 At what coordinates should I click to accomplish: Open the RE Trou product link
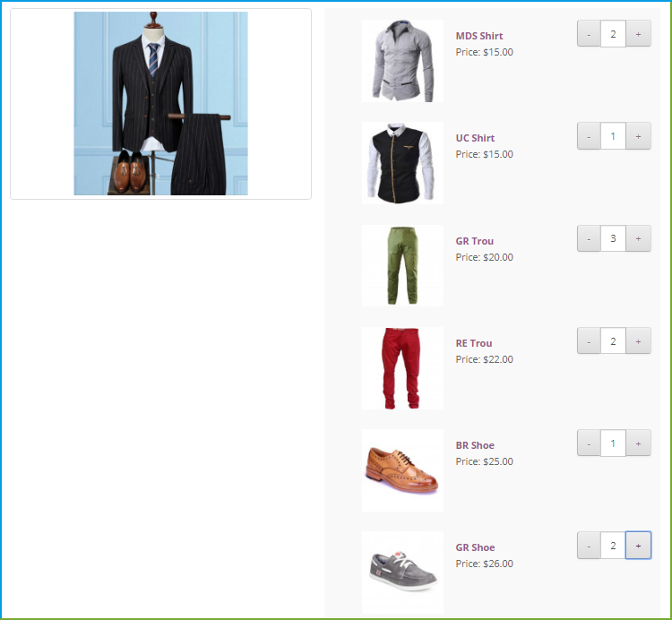(x=474, y=343)
